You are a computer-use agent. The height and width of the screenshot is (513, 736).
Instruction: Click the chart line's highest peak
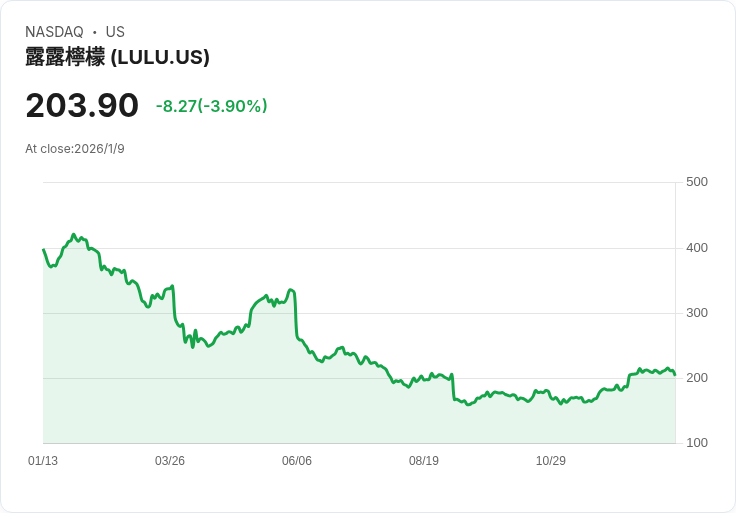pos(74,235)
